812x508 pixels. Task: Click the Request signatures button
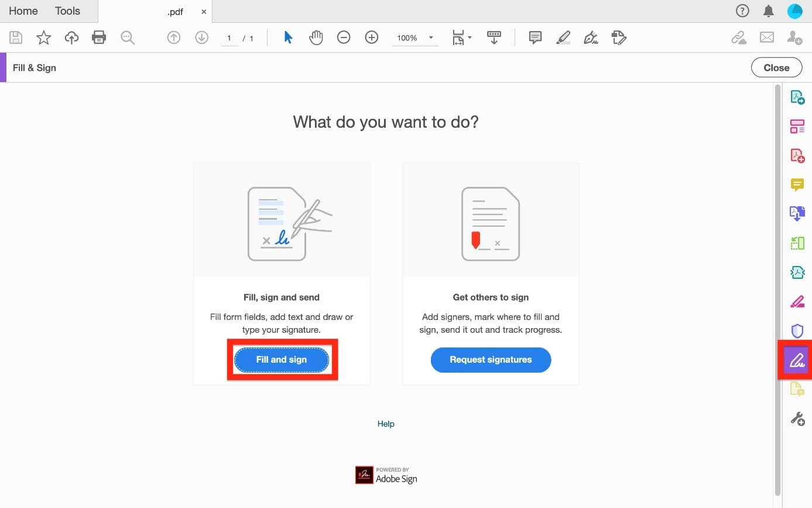click(491, 360)
